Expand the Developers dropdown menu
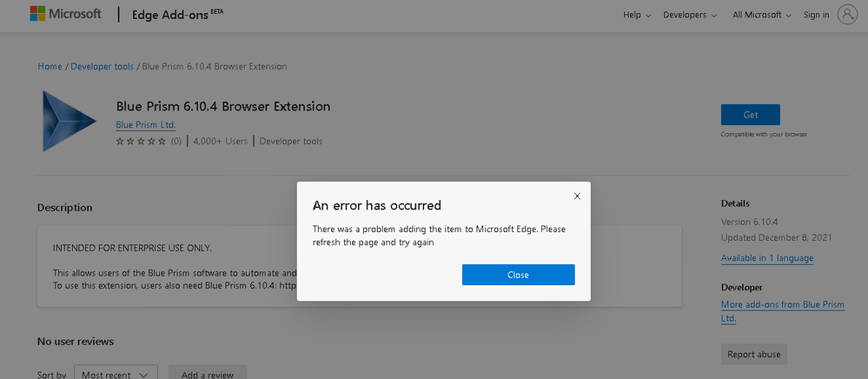This screenshot has height=379, width=868. (x=690, y=15)
